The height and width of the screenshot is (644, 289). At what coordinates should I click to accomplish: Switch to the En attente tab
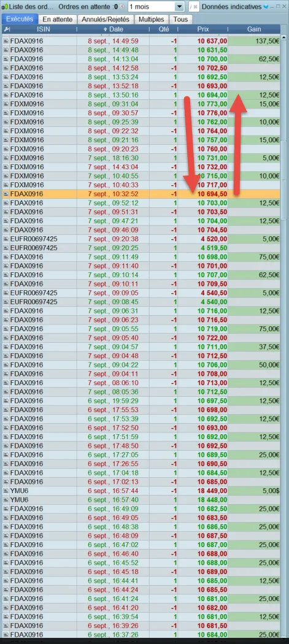coord(58,19)
